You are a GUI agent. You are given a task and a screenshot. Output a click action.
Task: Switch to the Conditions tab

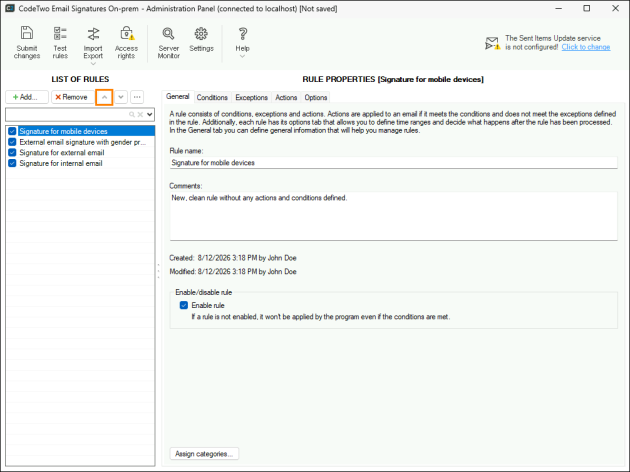[x=212, y=97]
